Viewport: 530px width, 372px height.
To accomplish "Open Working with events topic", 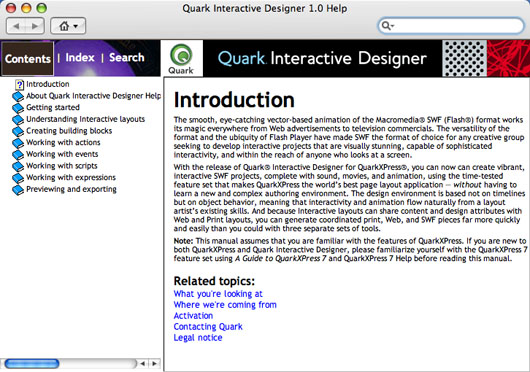I will tap(62, 154).
